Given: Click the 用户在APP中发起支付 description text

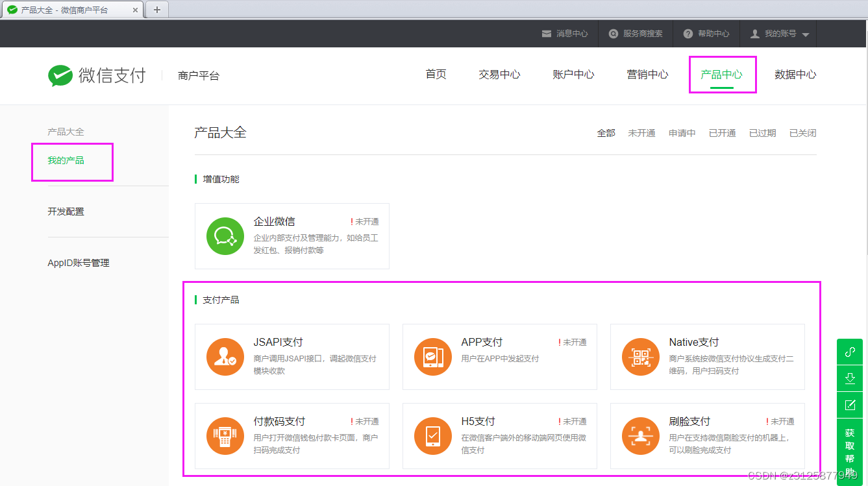Looking at the screenshot, I should (500, 359).
